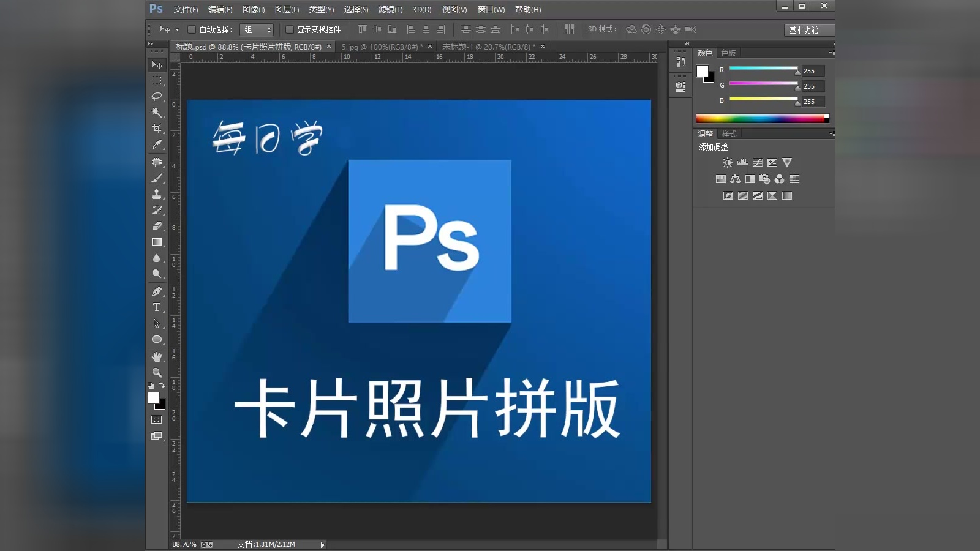
Task: Select the Rectangular Marquee tool
Action: coord(157,81)
